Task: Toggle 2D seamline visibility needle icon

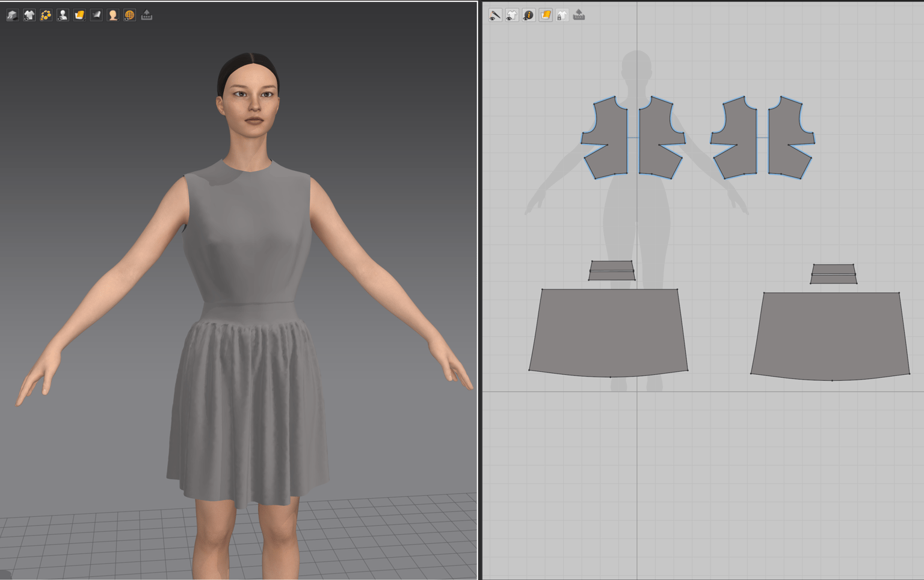Action: [495, 15]
